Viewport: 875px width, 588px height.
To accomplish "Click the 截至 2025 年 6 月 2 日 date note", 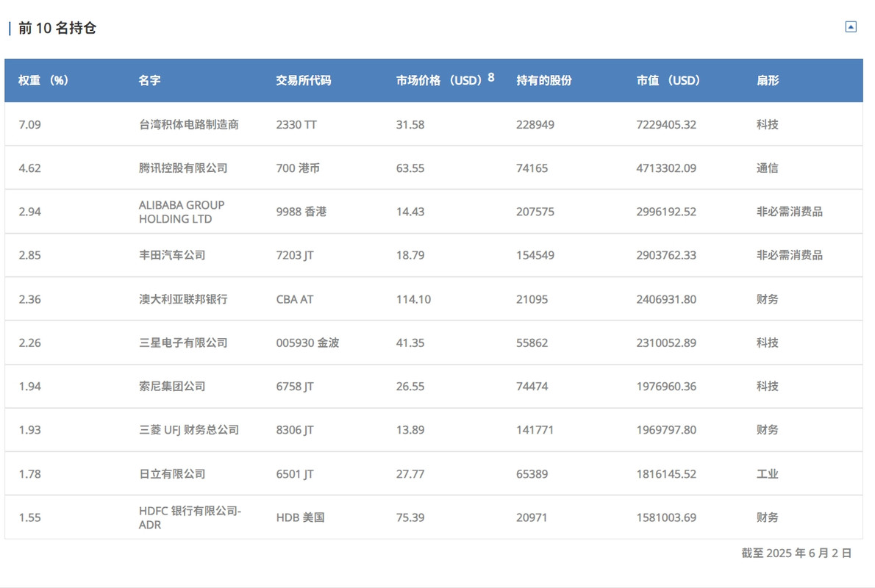I will pyautogui.click(x=796, y=553).
